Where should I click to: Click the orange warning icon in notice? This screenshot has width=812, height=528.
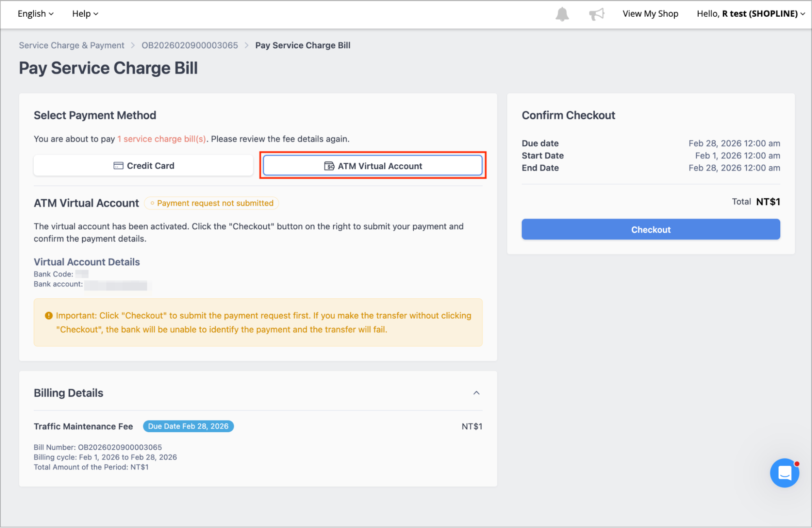(49, 316)
